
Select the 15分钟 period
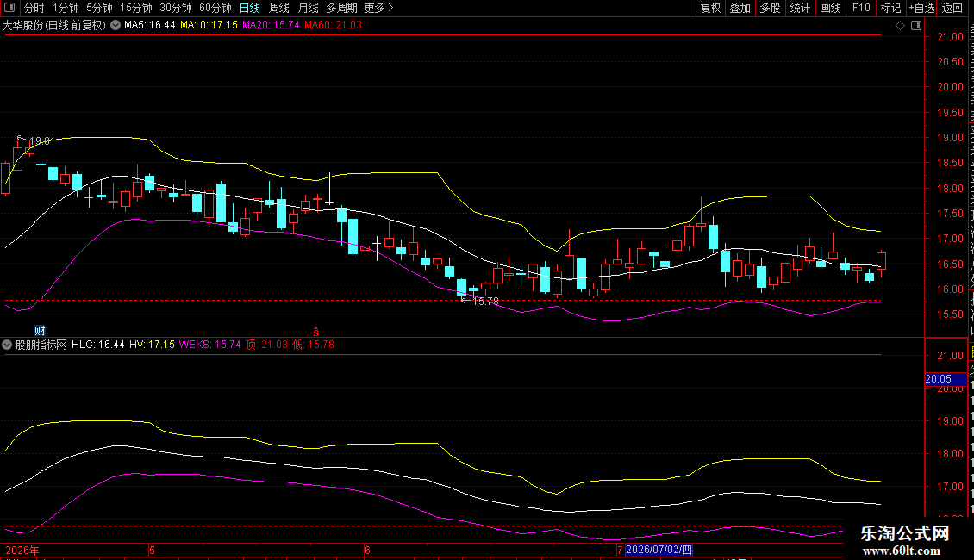136,8
